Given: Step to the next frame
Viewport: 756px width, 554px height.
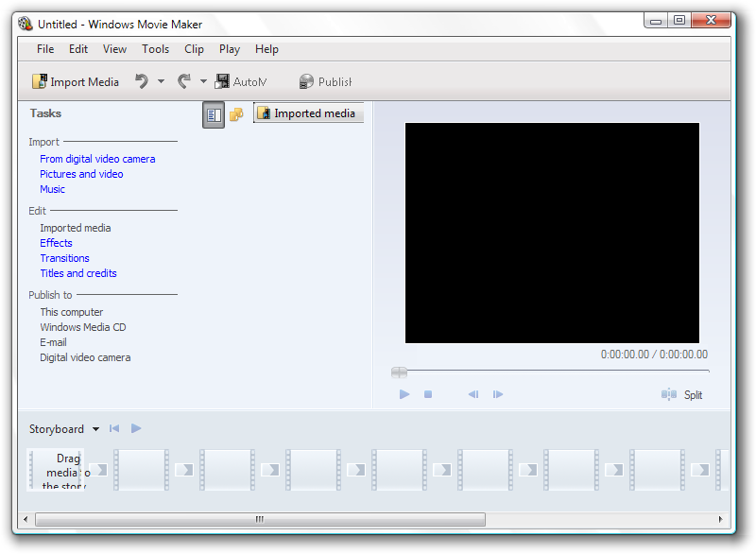Looking at the screenshot, I should [498, 394].
